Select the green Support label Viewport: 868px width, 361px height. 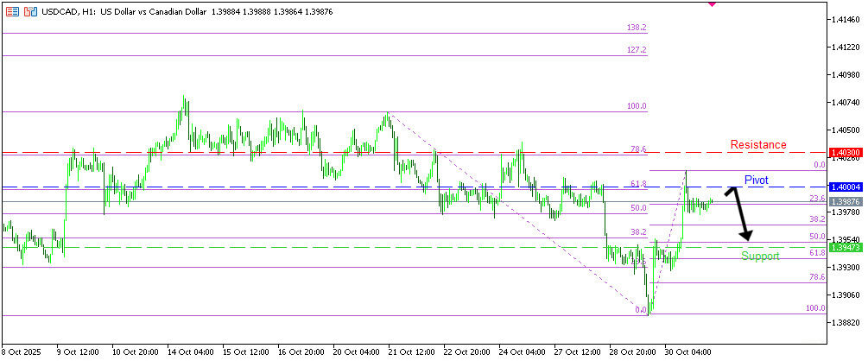pos(760,256)
